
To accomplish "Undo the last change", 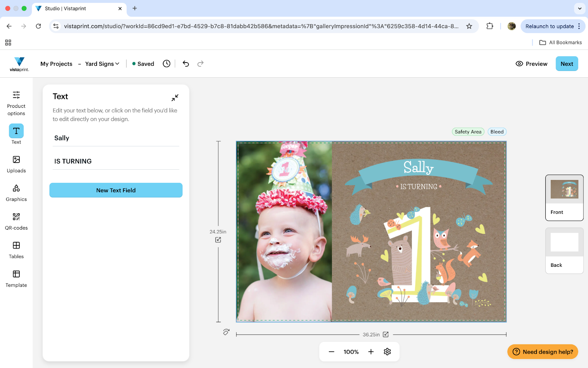I will pyautogui.click(x=186, y=64).
